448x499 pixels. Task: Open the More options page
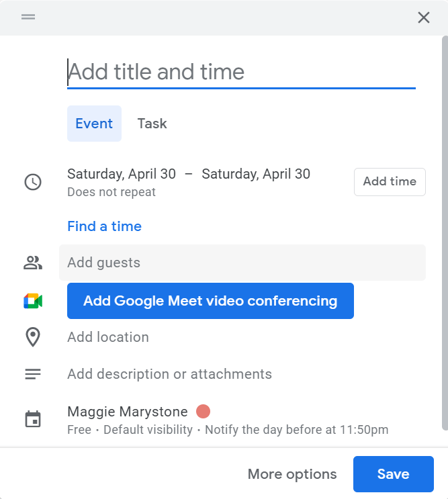292,474
